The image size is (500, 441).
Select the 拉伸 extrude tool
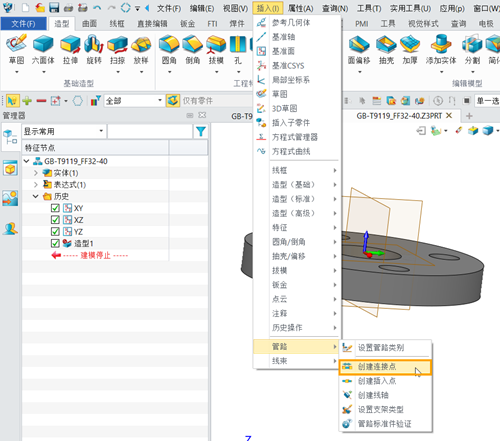pyautogui.click(x=70, y=49)
